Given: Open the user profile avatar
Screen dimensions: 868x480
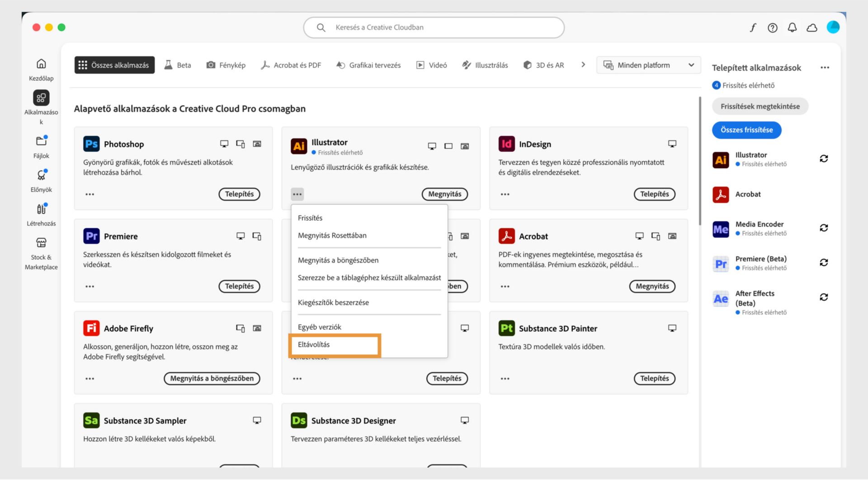Looking at the screenshot, I should 833,27.
